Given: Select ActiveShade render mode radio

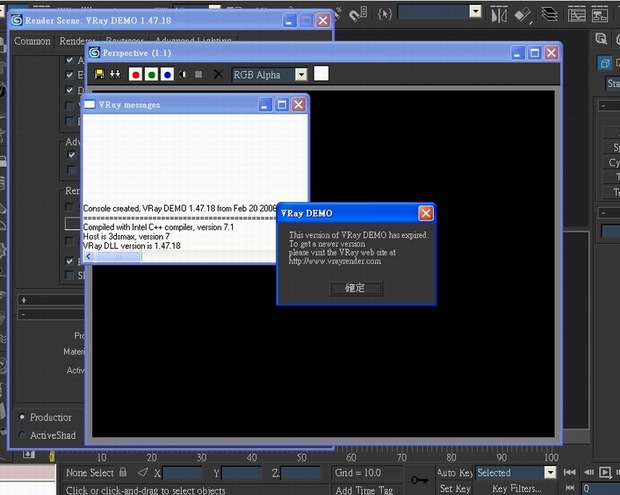Looking at the screenshot, I should 22,435.
